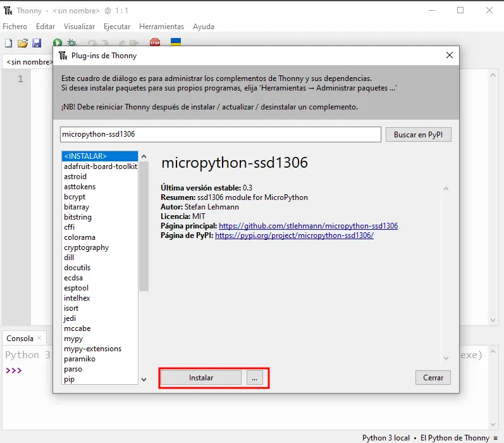This screenshot has width=504, height=443.
Task: Close the Plug-ins de Thonny dialog
Action: [x=450, y=55]
